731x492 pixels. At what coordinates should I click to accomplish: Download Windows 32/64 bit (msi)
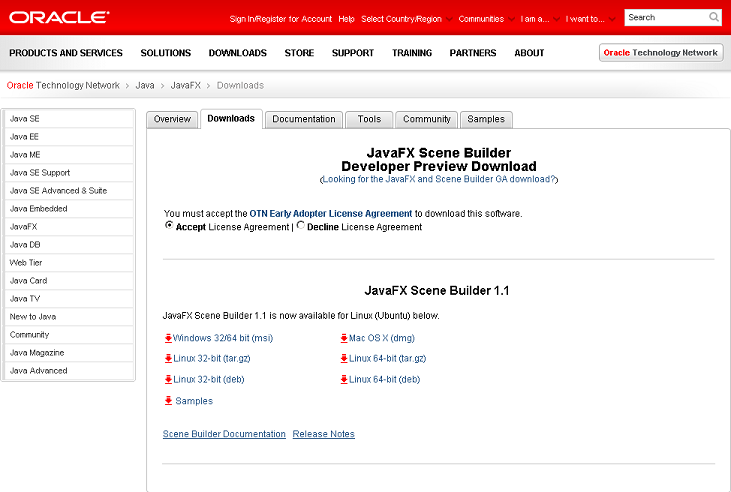(223, 338)
